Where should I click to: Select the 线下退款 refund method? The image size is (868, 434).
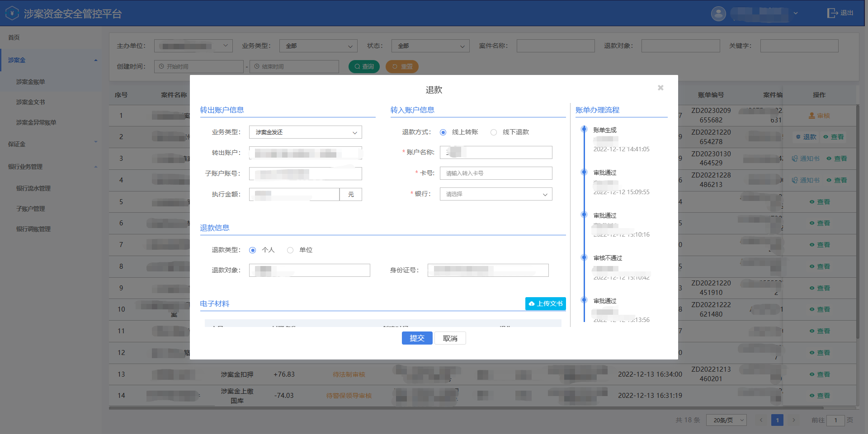[493, 132]
